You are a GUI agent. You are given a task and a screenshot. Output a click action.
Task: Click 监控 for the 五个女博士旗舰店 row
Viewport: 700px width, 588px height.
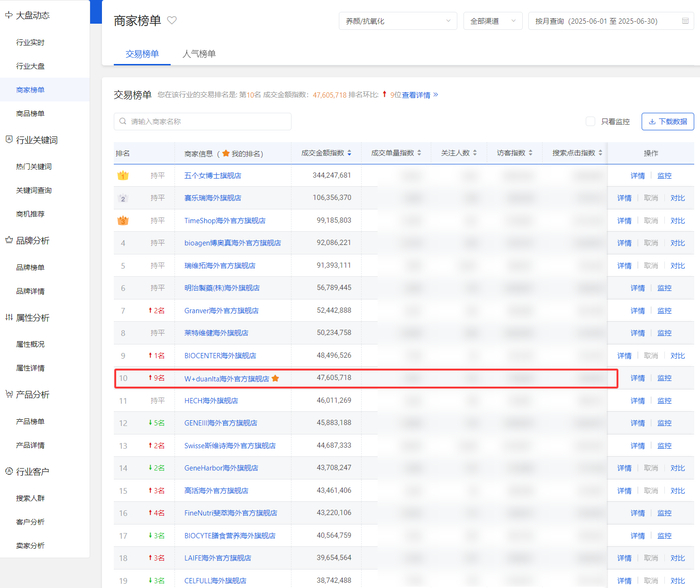pos(664,176)
